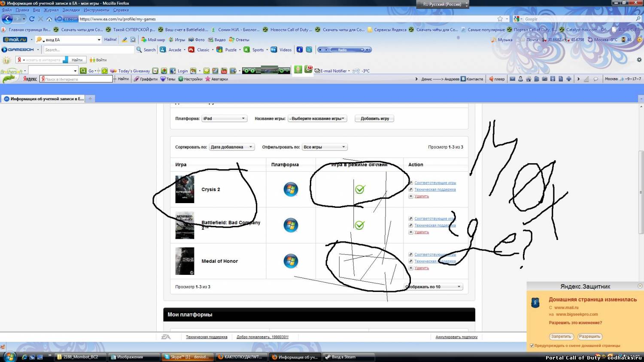Screen dimensions: 644x362
Task: Open the Twitter icon in Gamebox toolbar
Action: point(309,50)
